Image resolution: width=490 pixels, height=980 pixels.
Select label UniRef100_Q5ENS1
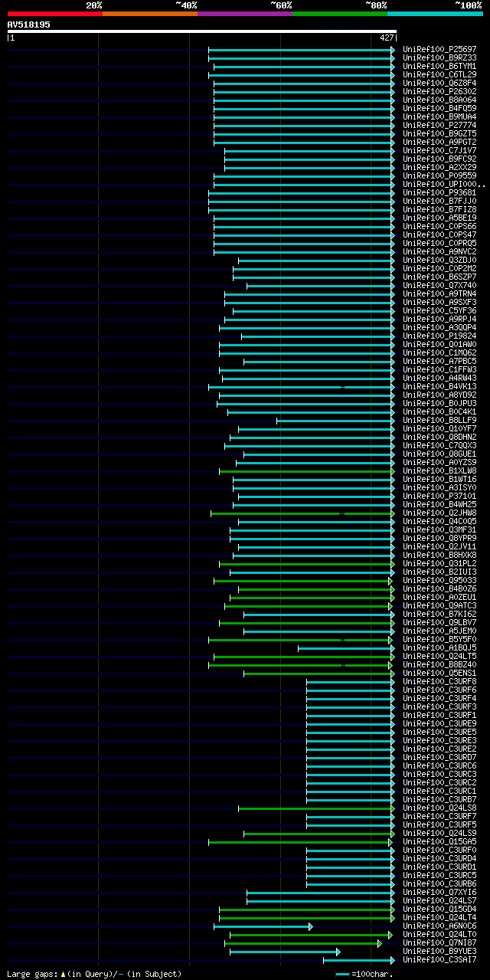coord(439,673)
